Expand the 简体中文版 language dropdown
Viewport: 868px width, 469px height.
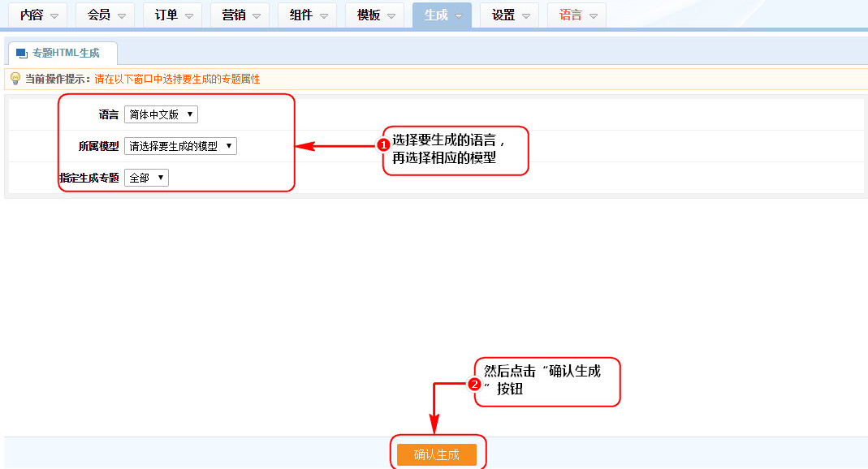point(161,115)
